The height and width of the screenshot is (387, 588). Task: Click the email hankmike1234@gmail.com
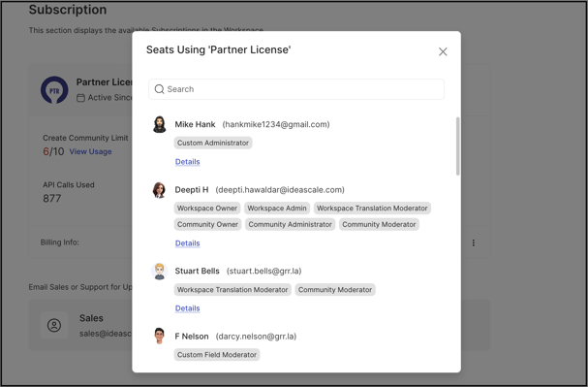[276, 124]
